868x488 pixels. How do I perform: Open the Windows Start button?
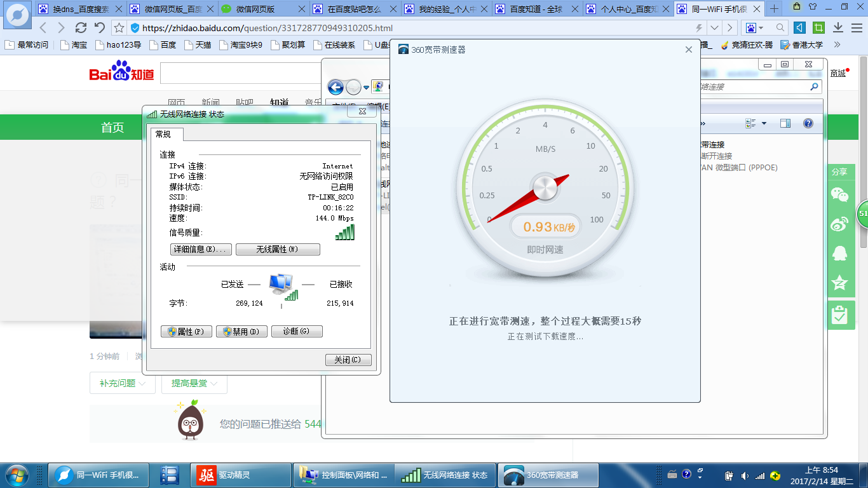pos(17,475)
